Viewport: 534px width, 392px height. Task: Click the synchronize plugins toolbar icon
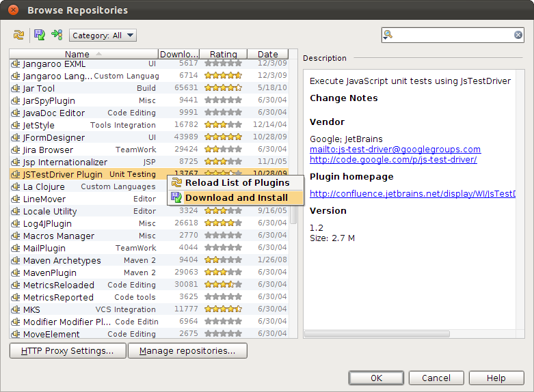(x=57, y=35)
